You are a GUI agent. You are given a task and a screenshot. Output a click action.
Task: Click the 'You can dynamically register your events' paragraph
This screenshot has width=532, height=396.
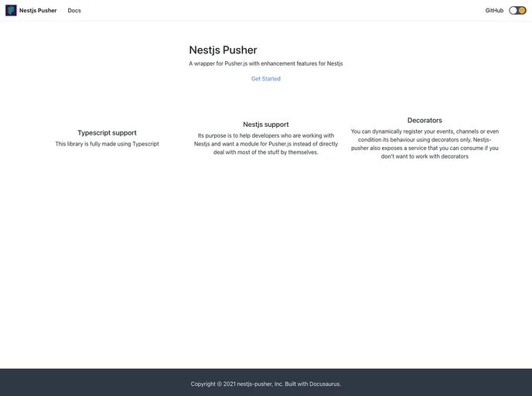(425, 144)
